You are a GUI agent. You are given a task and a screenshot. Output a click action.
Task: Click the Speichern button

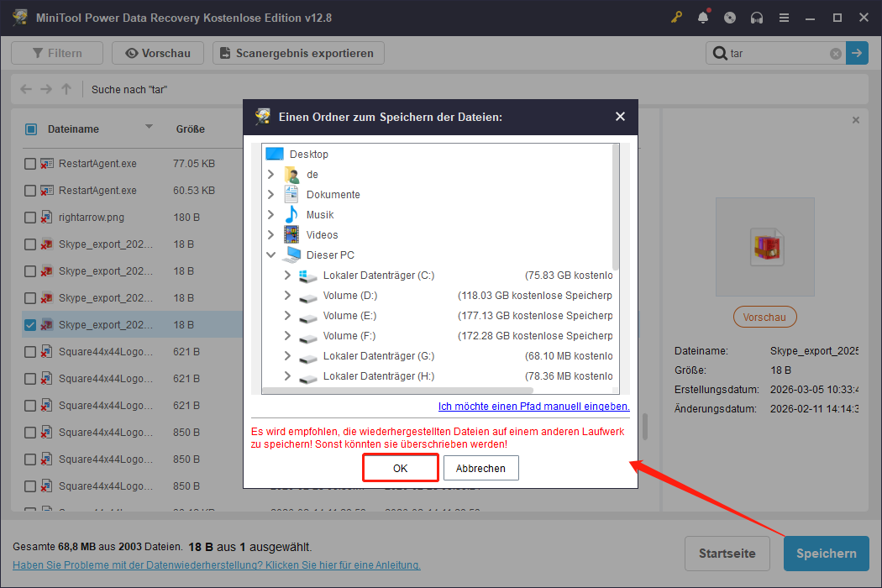[827, 554]
